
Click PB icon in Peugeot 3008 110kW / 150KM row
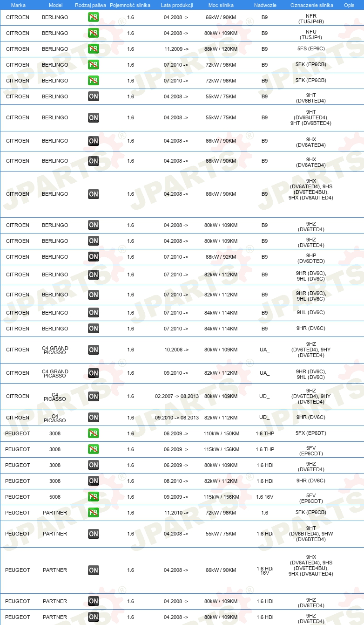[x=93, y=433]
